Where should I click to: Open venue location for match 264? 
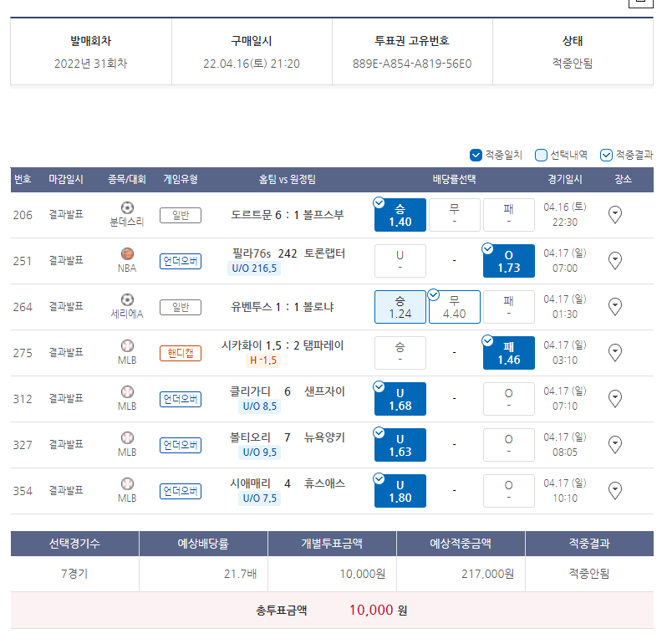coord(614,307)
